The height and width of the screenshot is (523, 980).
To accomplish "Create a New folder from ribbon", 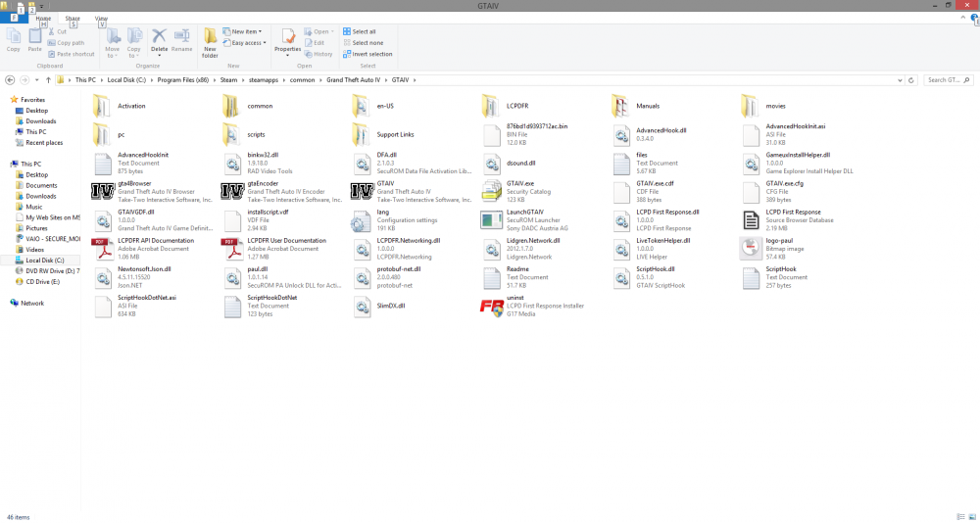I will click(x=210, y=43).
